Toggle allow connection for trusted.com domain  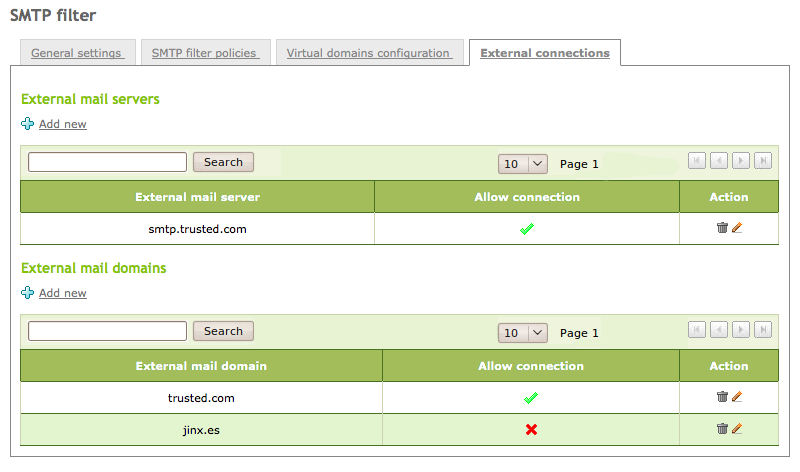click(x=531, y=398)
